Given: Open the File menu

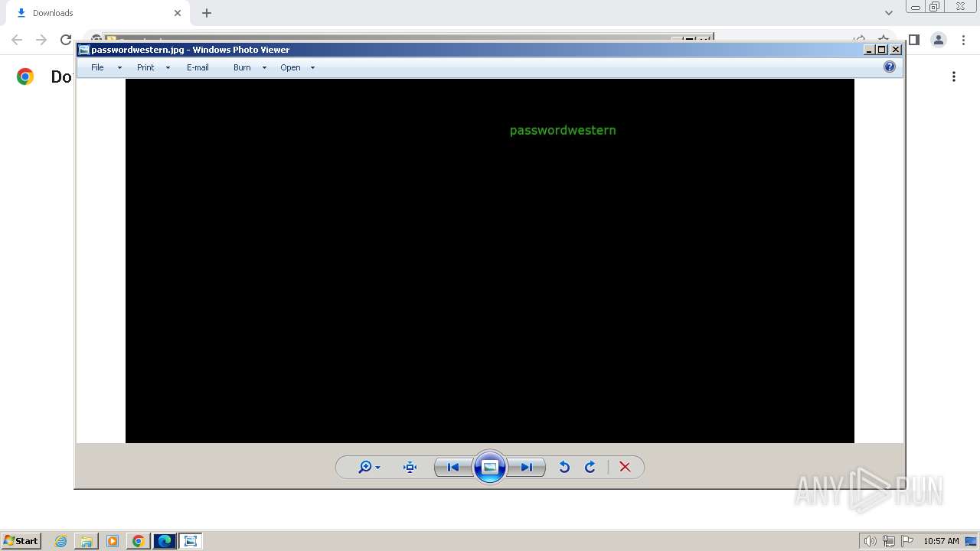Looking at the screenshot, I should pos(97,67).
